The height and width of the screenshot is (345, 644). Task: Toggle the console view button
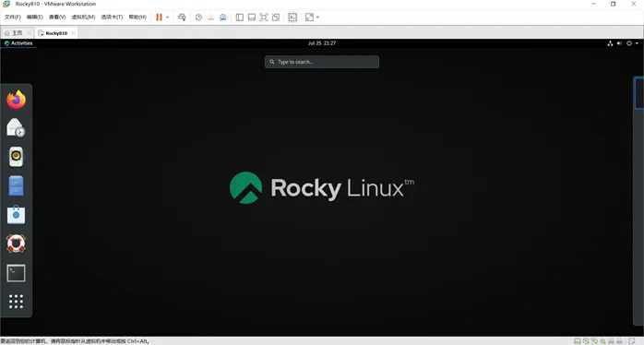tap(292, 18)
